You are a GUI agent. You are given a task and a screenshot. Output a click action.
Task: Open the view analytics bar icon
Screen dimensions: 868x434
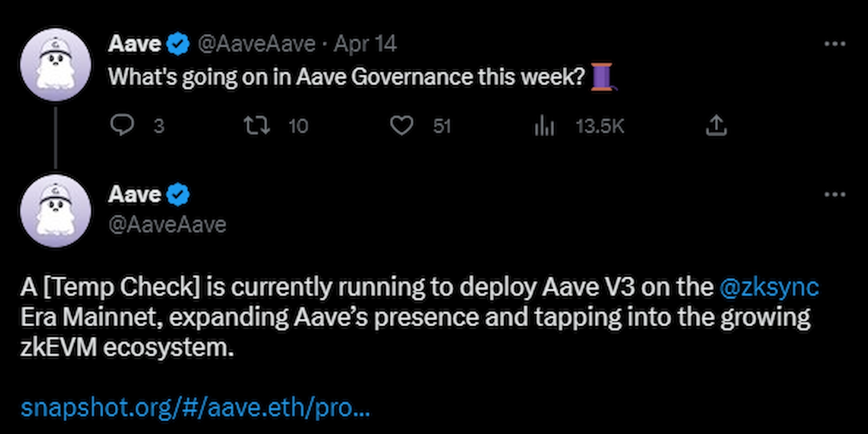tap(544, 126)
